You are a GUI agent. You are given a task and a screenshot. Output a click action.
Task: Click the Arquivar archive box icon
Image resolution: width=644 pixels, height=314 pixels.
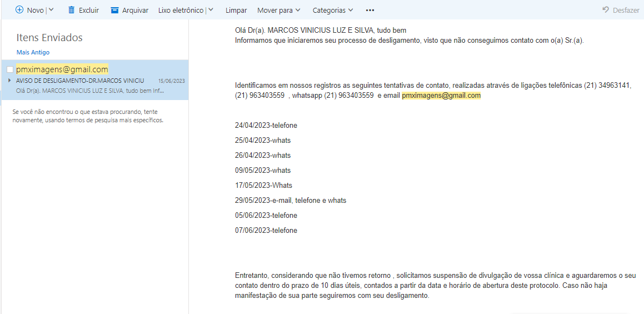[115, 10]
